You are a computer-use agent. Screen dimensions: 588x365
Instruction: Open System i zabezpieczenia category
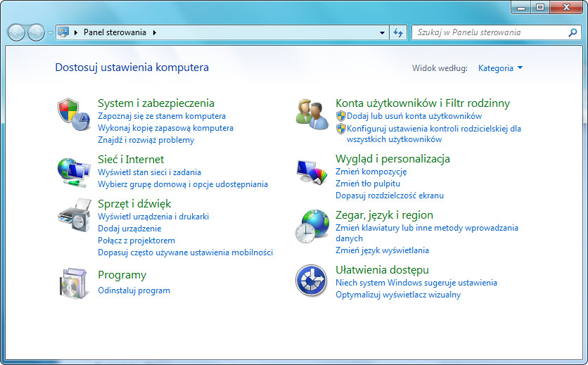point(156,103)
